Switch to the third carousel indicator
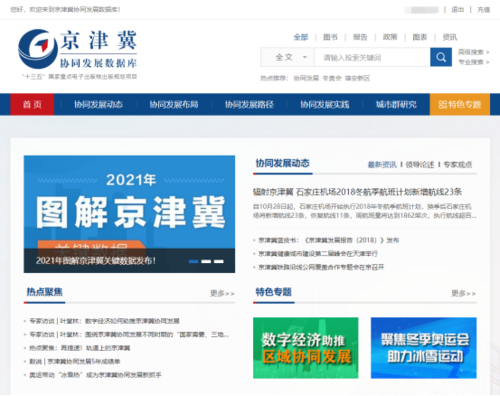Viewport: 500px width, 396px height. tap(219, 261)
